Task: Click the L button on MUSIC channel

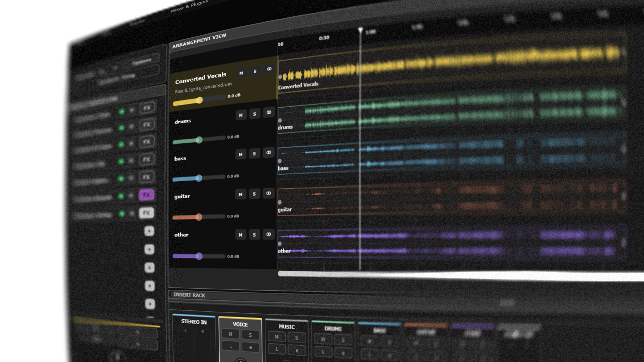Action: [277, 349]
